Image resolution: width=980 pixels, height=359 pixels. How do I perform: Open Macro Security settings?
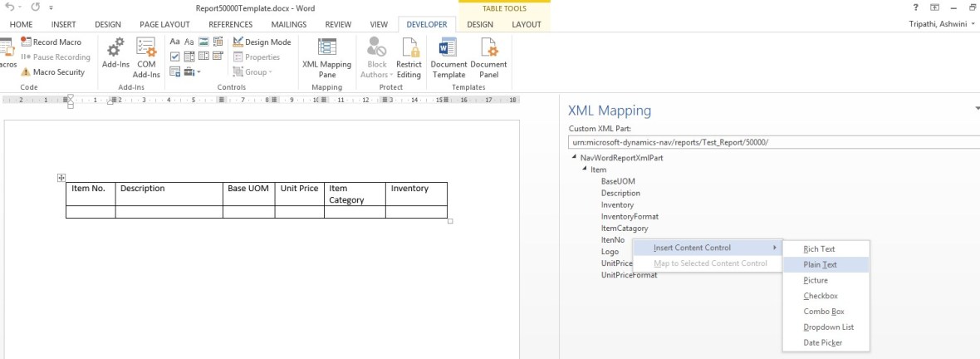(x=53, y=72)
